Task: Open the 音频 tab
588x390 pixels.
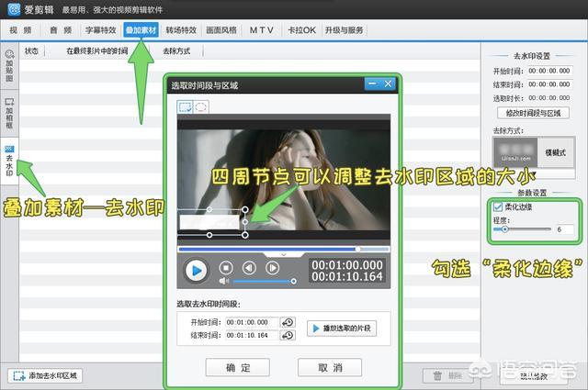Action: click(x=61, y=30)
